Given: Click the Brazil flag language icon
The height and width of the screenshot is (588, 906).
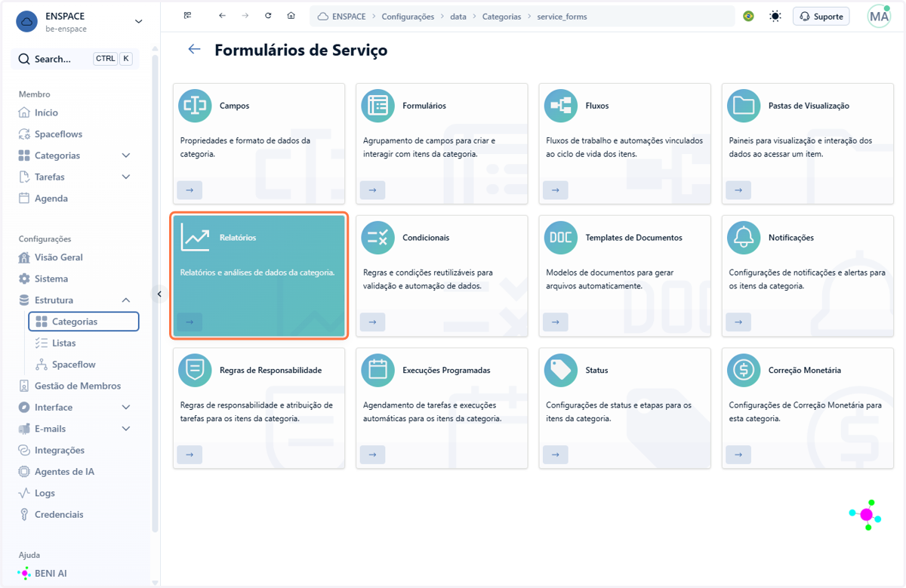Looking at the screenshot, I should [x=748, y=16].
